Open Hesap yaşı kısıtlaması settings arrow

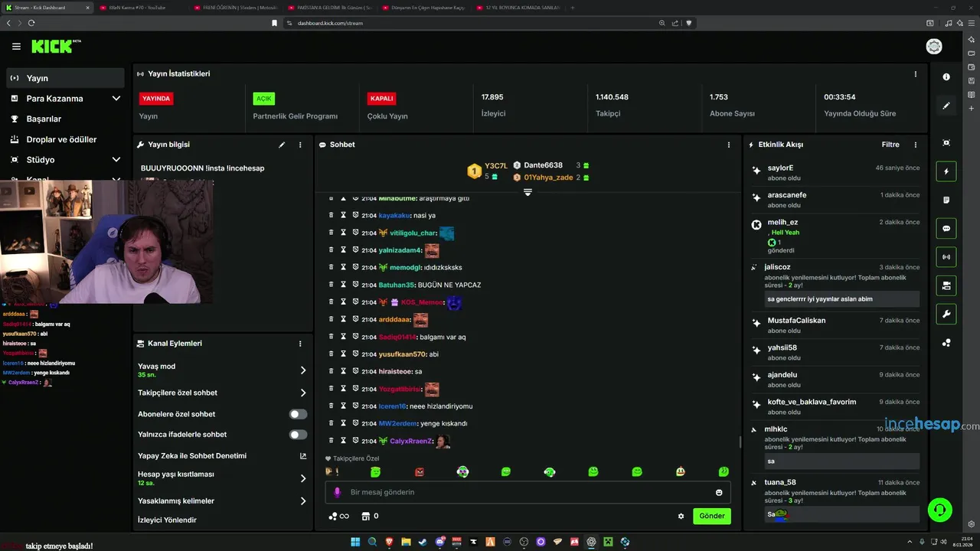303,478
